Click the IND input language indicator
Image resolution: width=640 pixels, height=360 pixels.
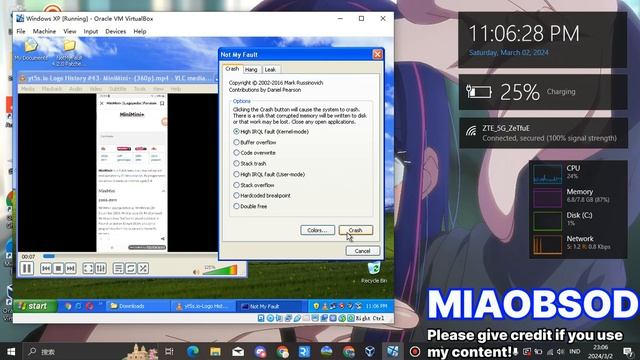point(575,351)
